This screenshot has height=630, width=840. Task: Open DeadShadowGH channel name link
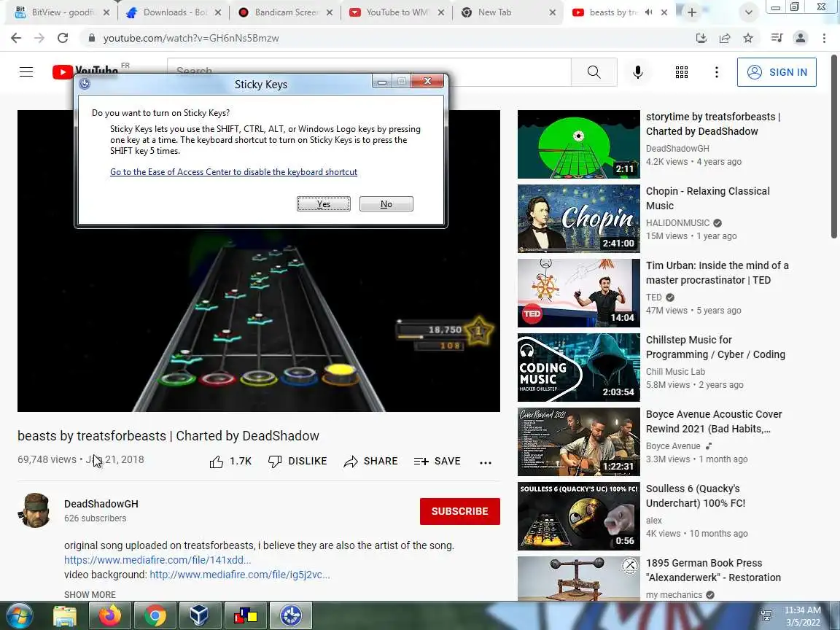[101, 504]
